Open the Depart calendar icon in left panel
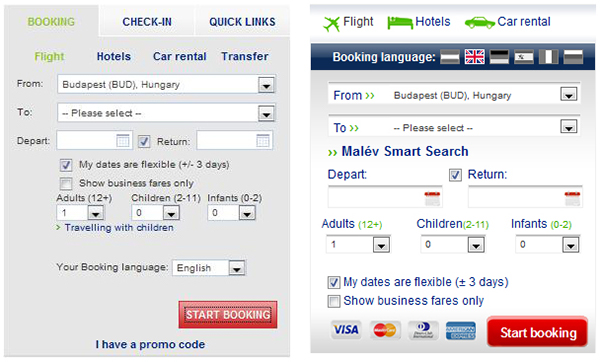 coord(122,140)
